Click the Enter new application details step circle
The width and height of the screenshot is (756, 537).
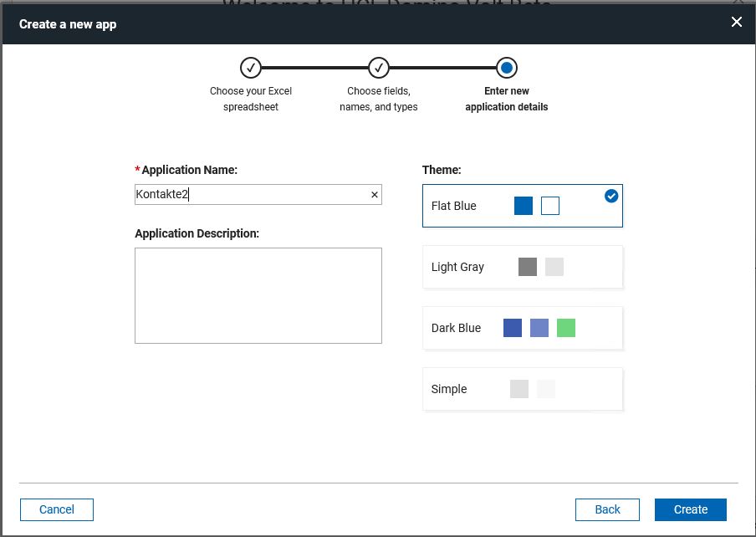(506, 68)
